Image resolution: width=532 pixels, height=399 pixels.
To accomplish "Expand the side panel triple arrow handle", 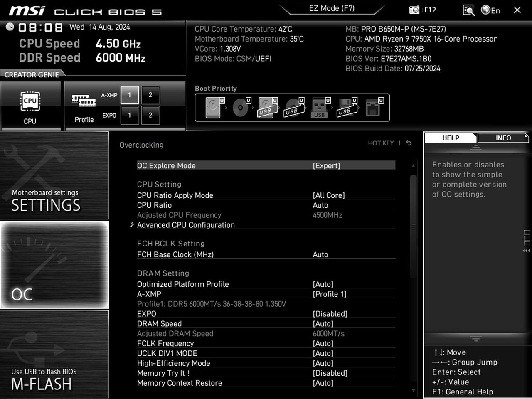I will coord(526,251).
